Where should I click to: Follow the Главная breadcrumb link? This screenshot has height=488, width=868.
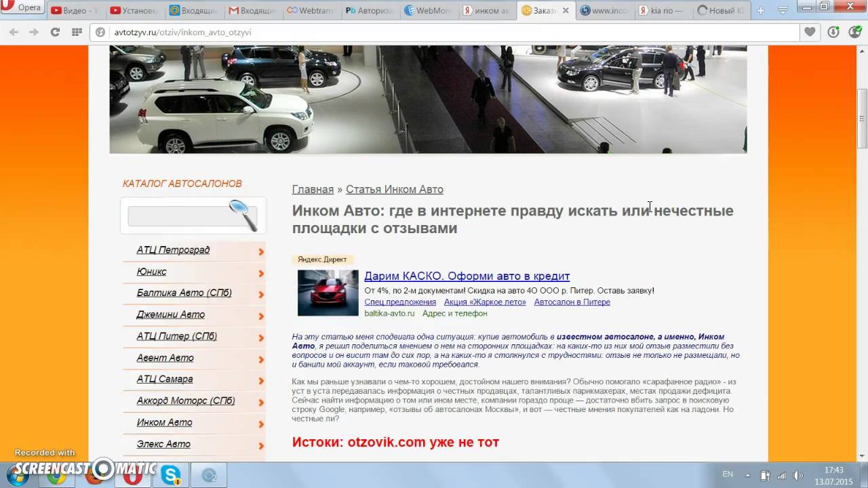pos(313,190)
